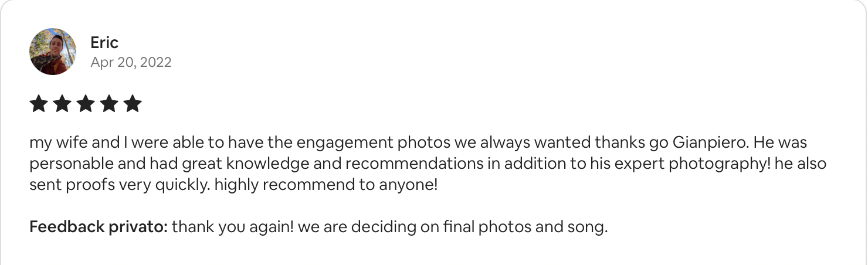Click the phrase "my wife and I"
The width and height of the screenshot is (868, 265).
73,142
